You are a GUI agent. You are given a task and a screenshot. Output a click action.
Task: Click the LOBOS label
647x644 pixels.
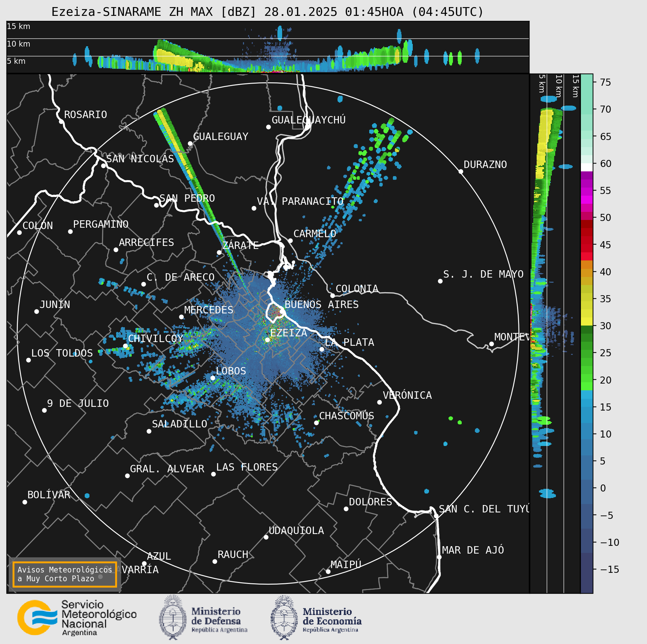pyautogui.click(x=231, y=371)
